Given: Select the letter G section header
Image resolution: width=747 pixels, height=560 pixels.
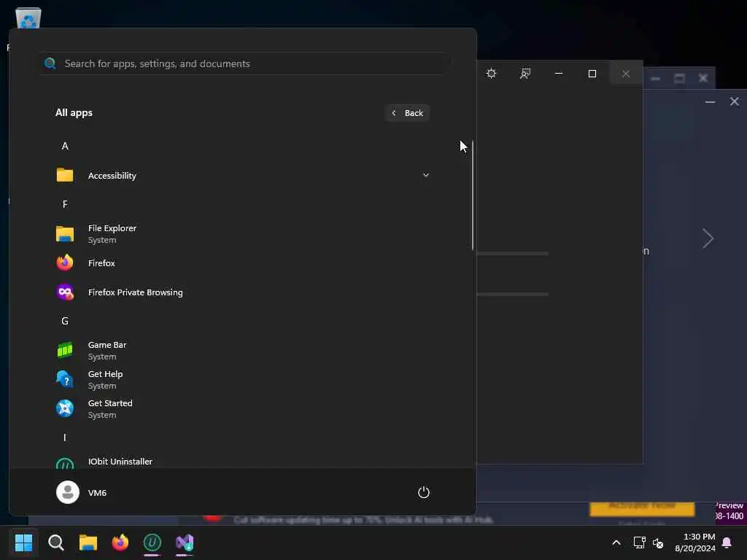Looking at the screenshot, I should tap(65, 321).
